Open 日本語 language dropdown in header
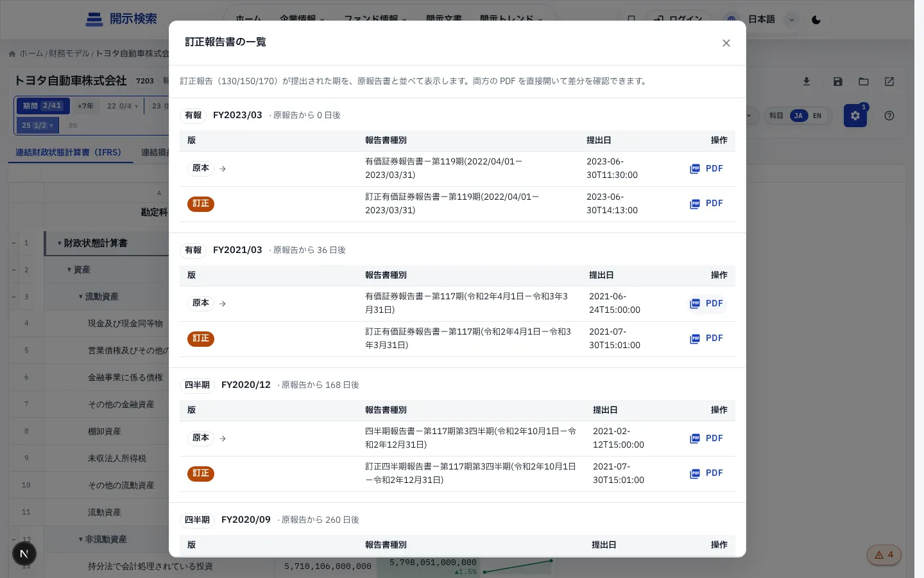 point(760,19)
